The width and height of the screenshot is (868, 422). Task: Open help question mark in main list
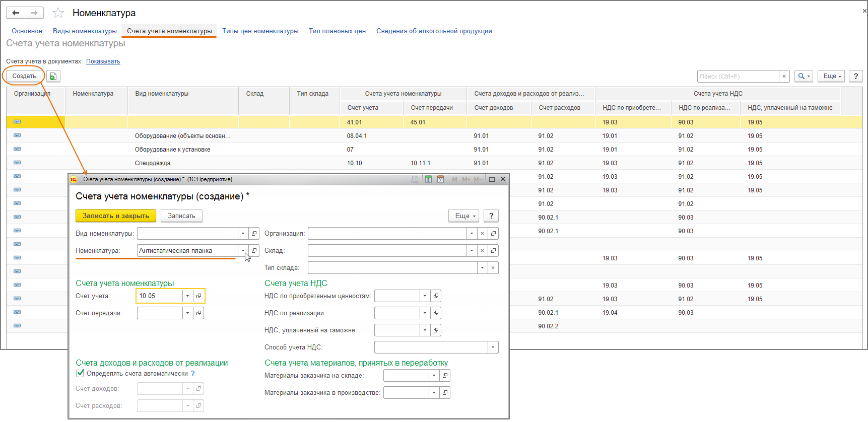coord(856,76)
